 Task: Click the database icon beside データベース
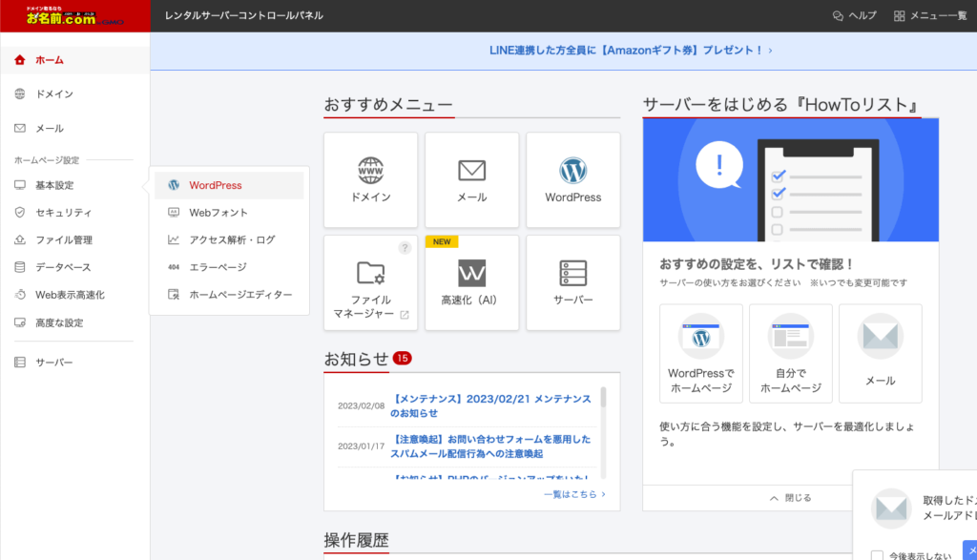[20, 267]
